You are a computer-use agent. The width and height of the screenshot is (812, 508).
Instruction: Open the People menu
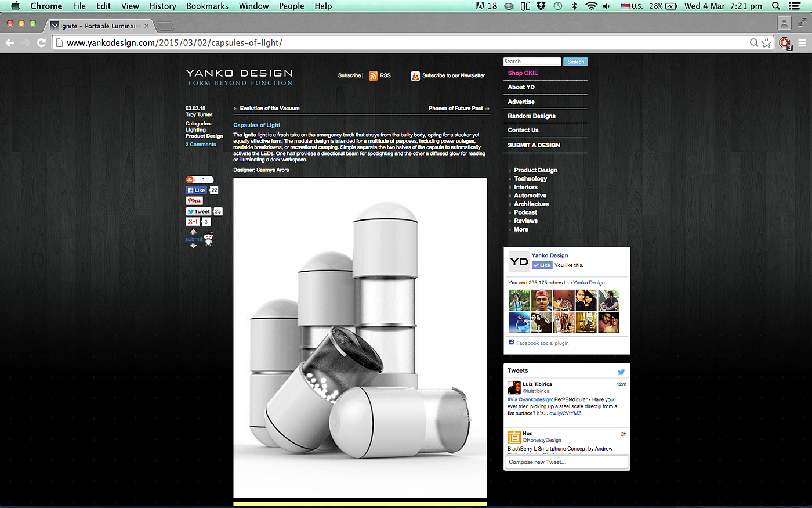(x=292, y=6)
